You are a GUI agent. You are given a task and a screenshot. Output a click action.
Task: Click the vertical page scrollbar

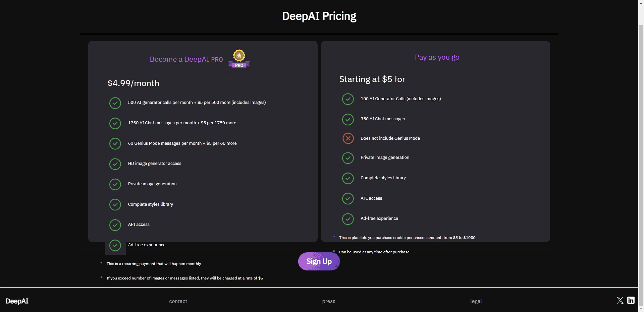[641, 134]
